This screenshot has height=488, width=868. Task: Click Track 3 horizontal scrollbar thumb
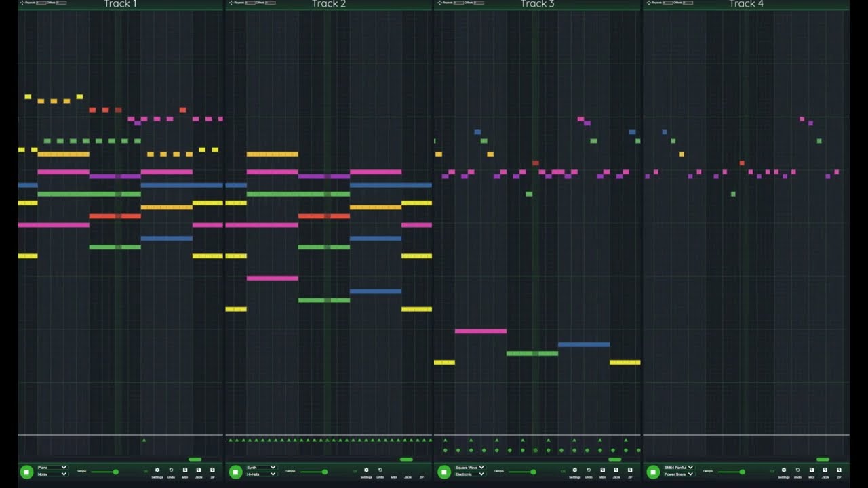(615, 460)
